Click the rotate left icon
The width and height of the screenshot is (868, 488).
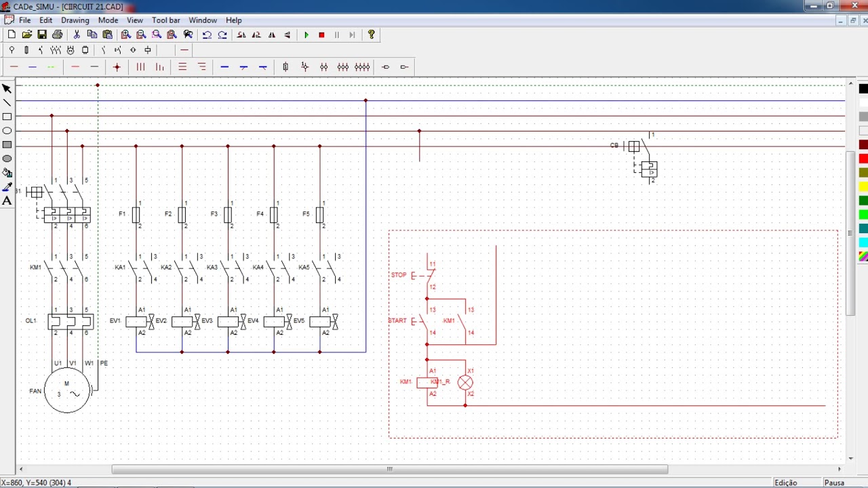(241, 35)
